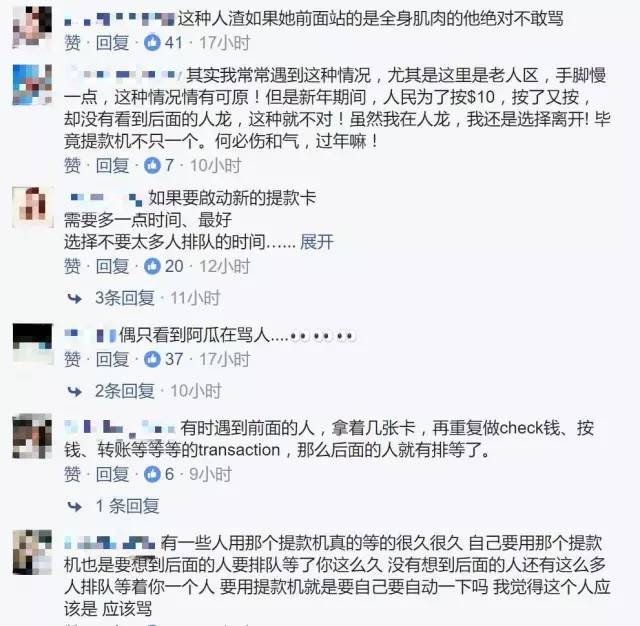Click 回复 on the 老人区 comment
The image size is (640, 626).
click(x=112, y=165)
